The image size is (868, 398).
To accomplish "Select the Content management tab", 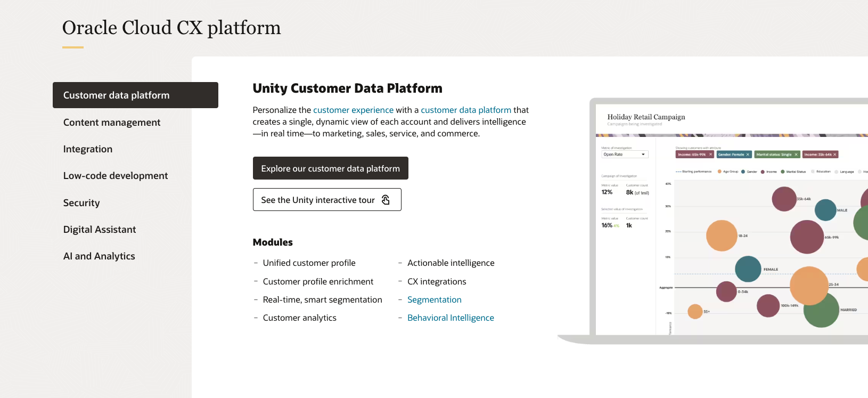I will [112, 123].
